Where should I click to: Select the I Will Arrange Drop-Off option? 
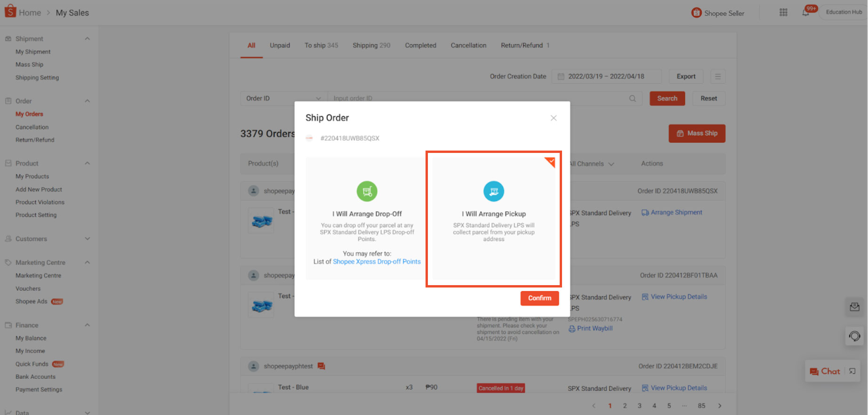click(367, 219)
